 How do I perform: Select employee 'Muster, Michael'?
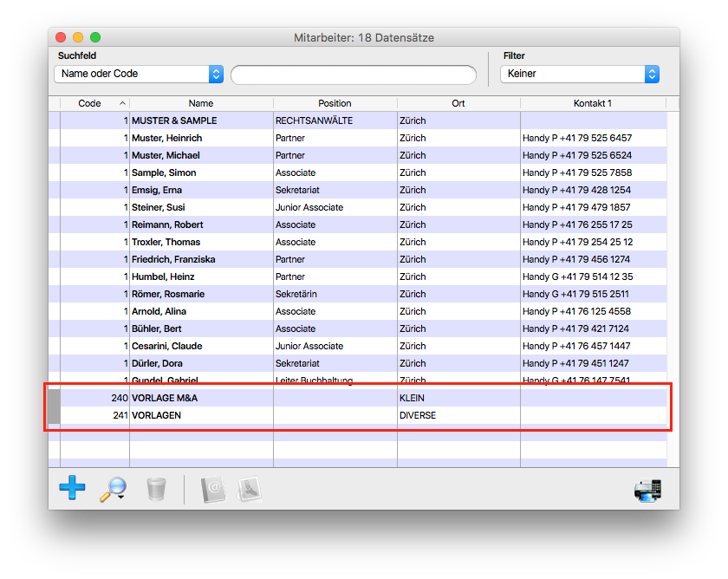358,155
